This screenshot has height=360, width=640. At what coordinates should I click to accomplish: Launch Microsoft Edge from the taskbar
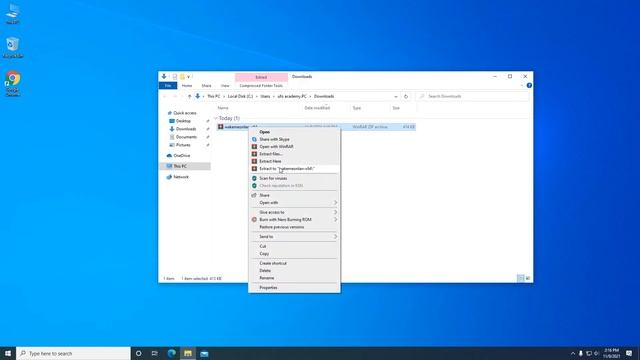coord(171,353)
